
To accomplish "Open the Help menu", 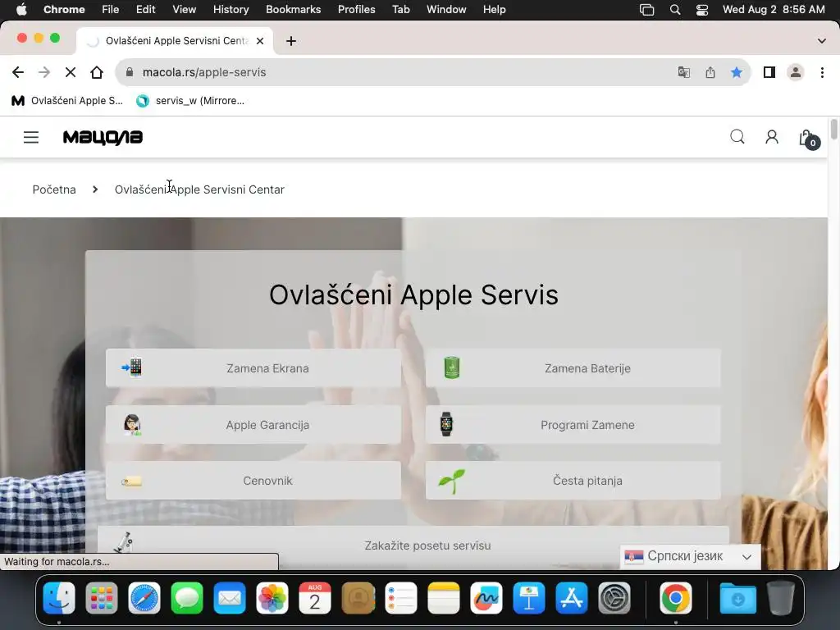I will coord(494,10).
